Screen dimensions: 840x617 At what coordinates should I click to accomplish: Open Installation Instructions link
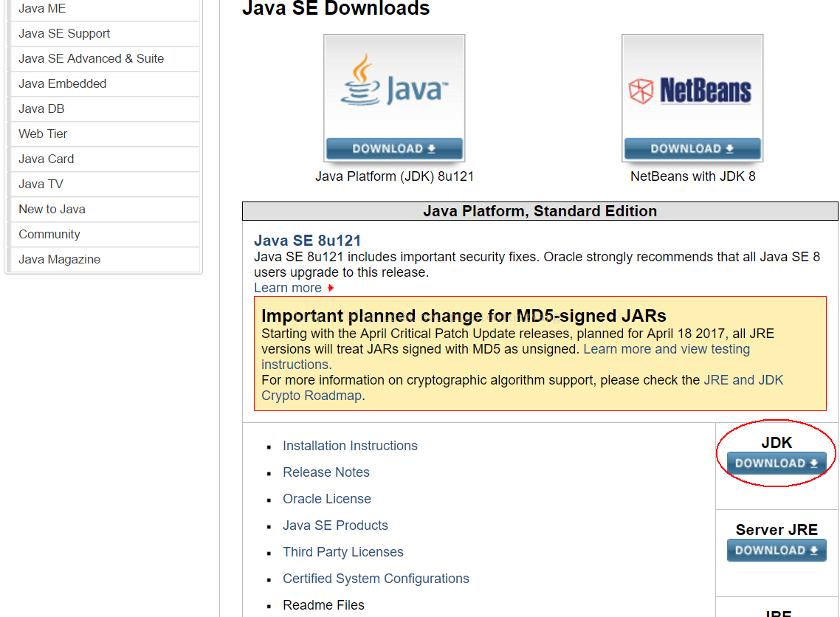(x=350, y=446)
